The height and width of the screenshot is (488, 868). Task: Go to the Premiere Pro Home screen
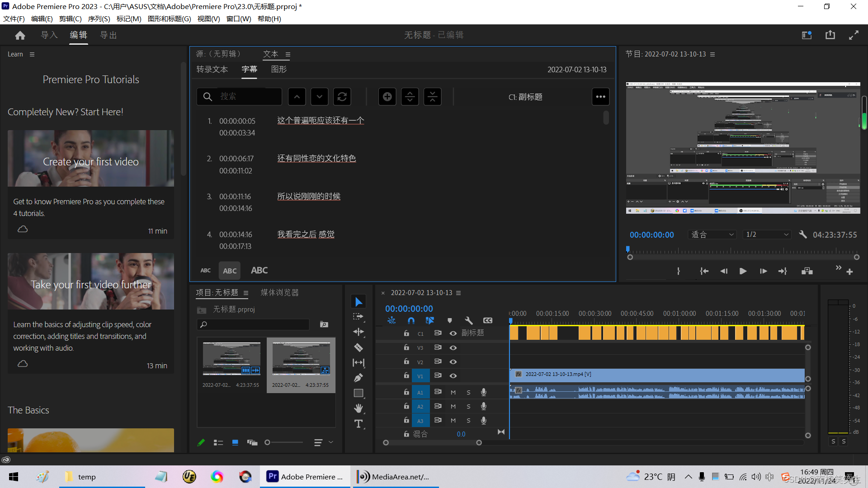point(20,35)
